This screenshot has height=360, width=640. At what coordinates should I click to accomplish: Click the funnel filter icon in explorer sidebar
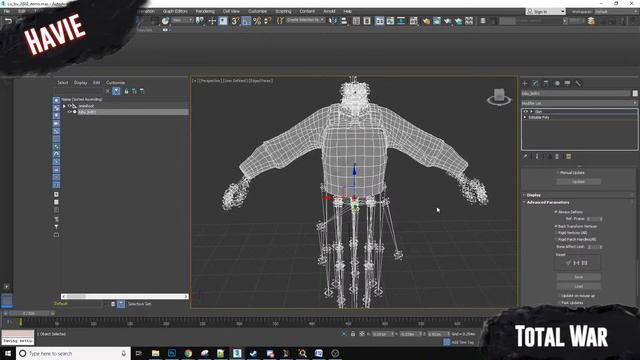point(56,227)
